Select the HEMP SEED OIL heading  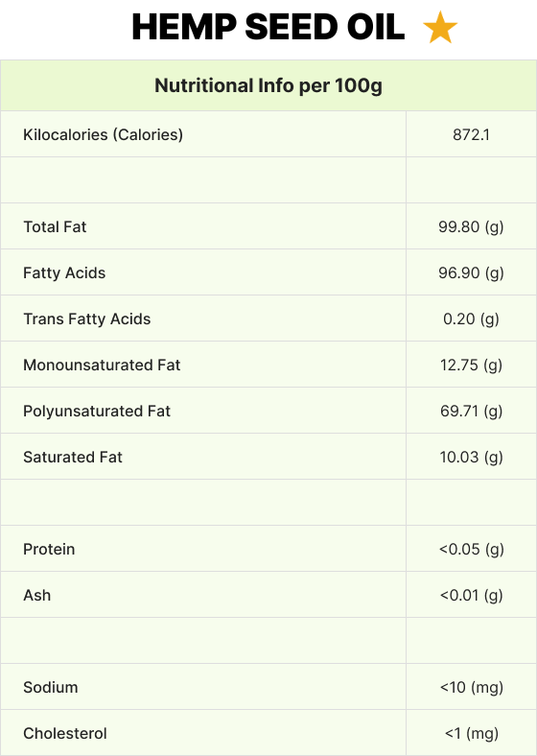268,27
